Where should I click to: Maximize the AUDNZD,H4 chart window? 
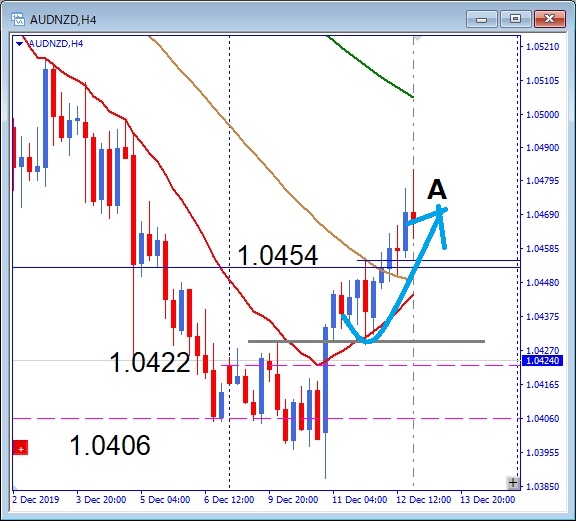[x=515, y=19]
